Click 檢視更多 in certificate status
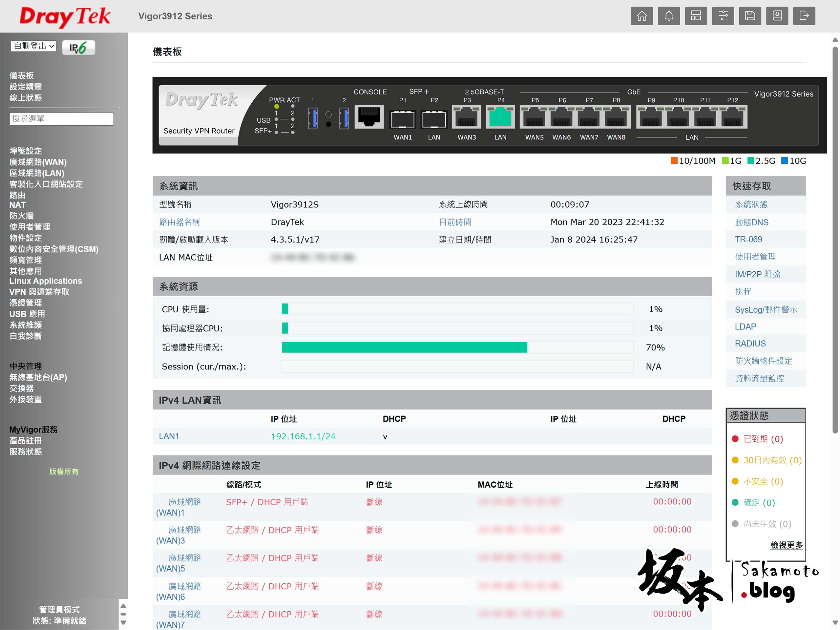The width and height of the screenshot is (840, 630). pyautogui.click(x=786, y=545)
